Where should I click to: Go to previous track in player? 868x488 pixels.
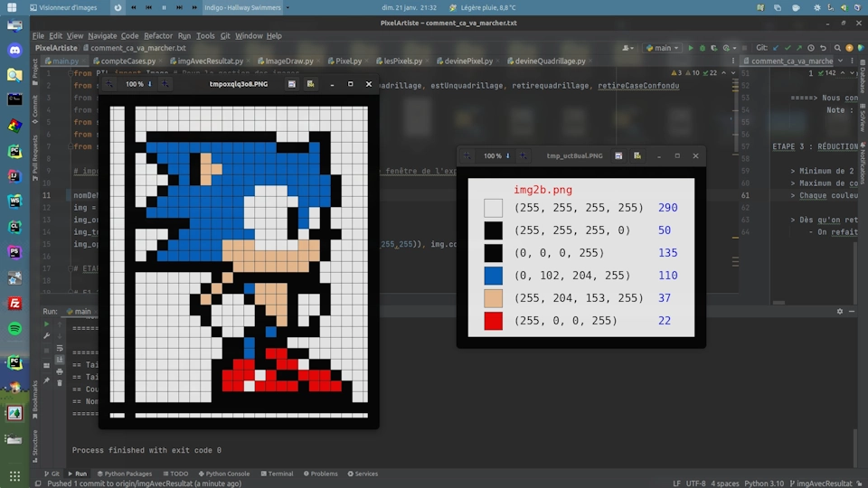148,8
